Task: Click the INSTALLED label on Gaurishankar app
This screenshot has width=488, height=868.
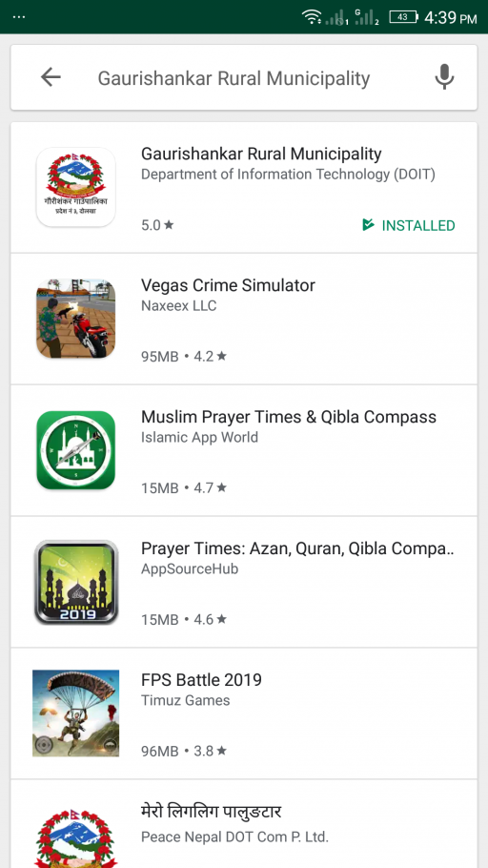Action: point(409,225)
